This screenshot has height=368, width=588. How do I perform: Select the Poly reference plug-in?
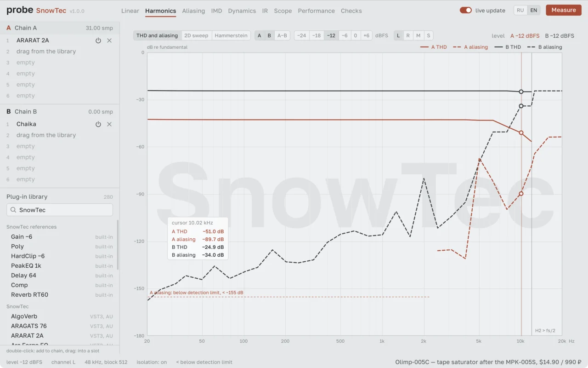[x=60, y=247]
